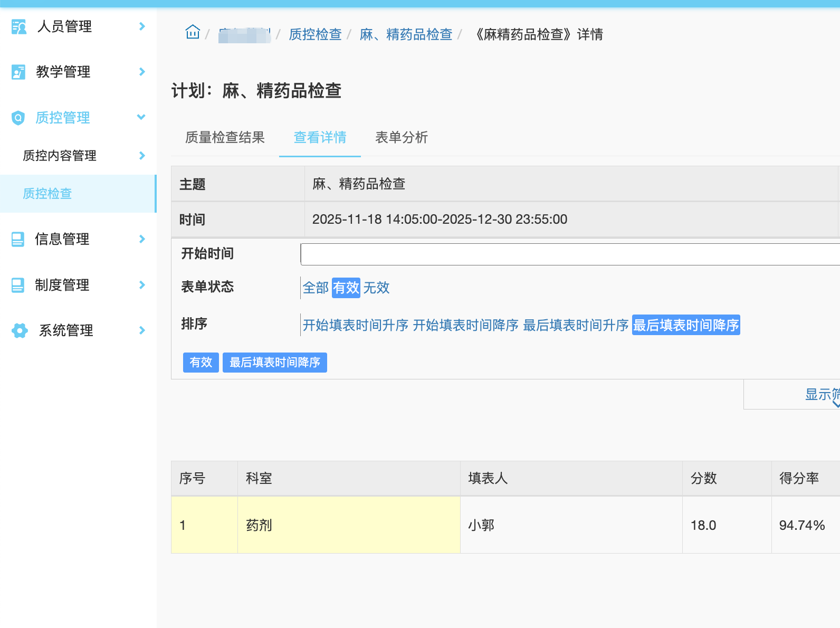The image size is (840, 628).
Task: Select 质控检查 in sidebar
Action: [47, 194]
